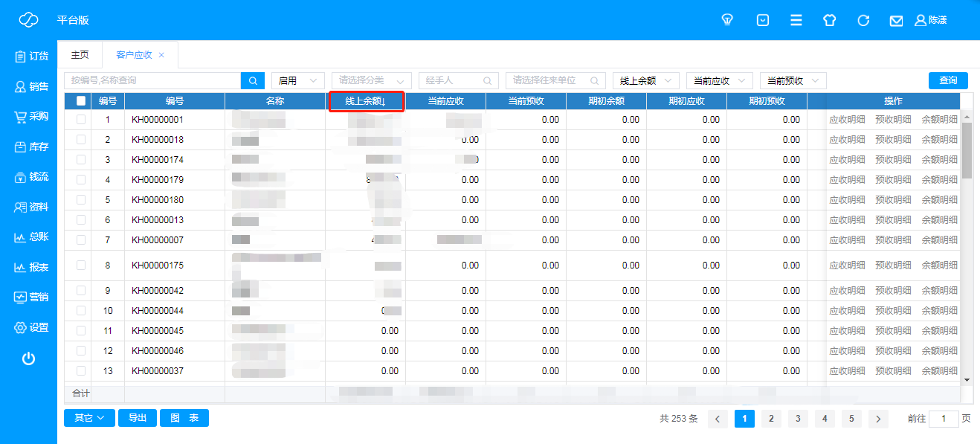Expand the 请选择分类 dropdown

pos(372,80)
